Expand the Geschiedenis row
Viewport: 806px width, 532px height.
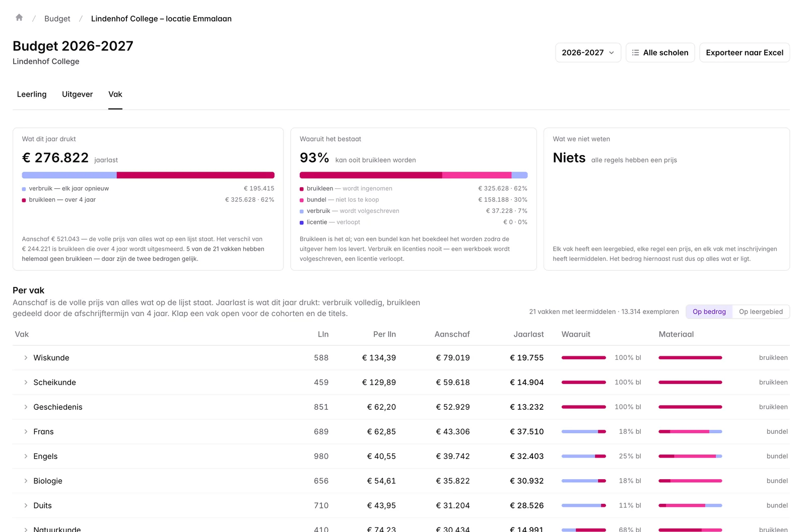pos(26,407)
